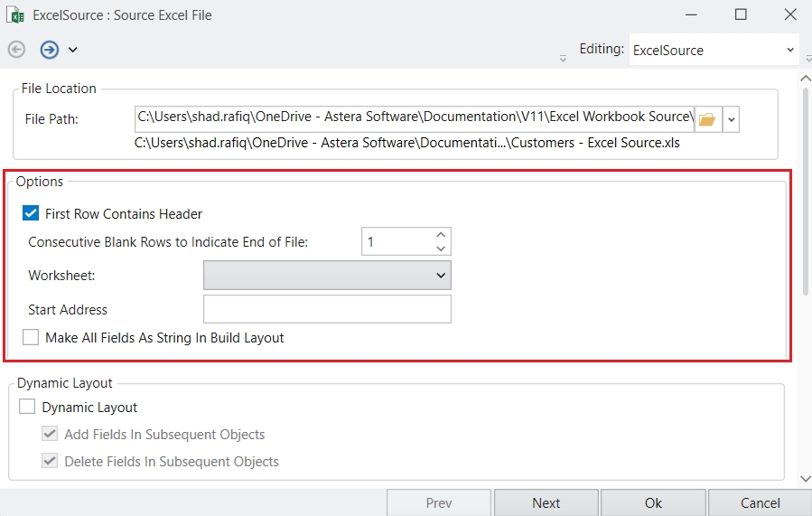The height and width of the screenshot is (516, 812).
Task: Open the Editing ExcelSource dropdown
Action: click(x=714, y=50)
